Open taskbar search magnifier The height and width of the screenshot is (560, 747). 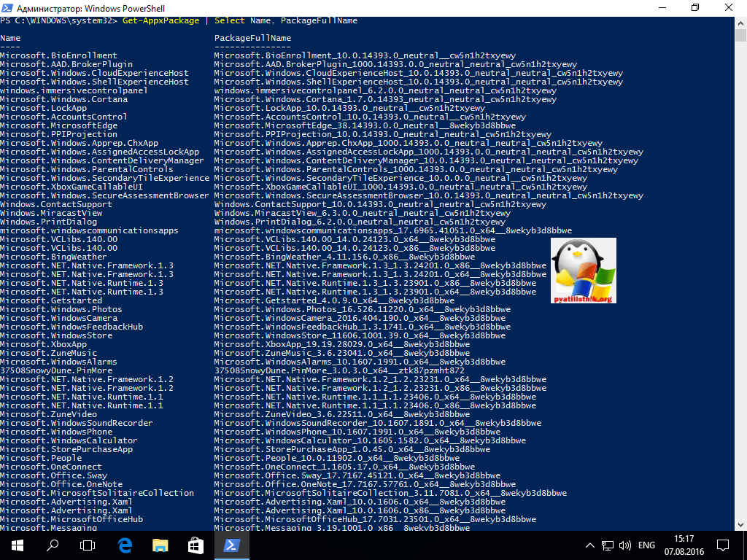(x=53, y=545)
